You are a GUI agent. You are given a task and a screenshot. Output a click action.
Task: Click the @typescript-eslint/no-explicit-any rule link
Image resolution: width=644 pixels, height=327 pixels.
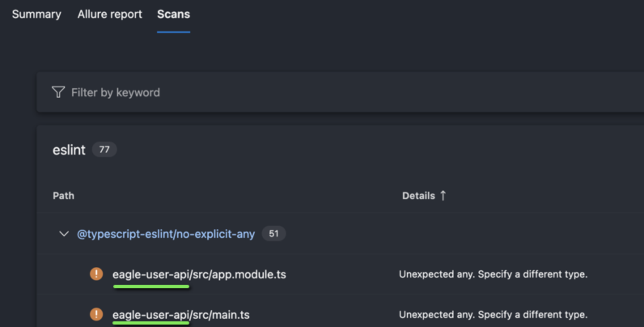[166, 234]
